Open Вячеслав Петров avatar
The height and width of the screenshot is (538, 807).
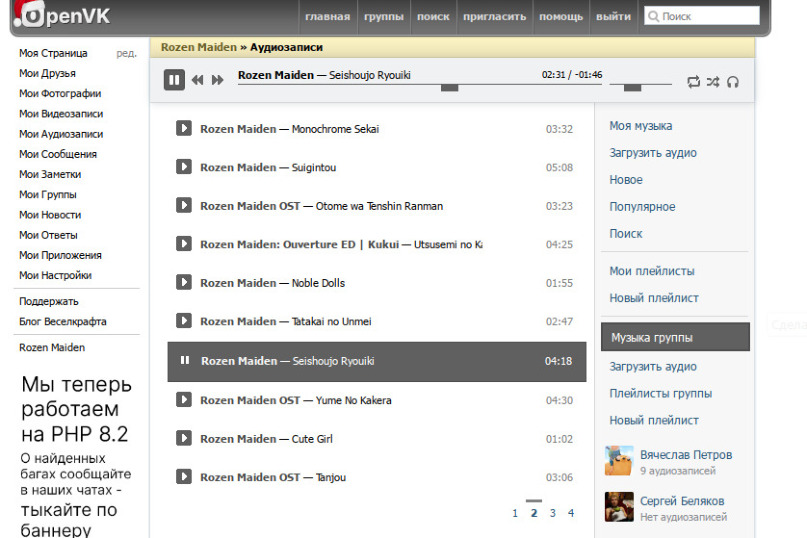click(x=619, y=461)
